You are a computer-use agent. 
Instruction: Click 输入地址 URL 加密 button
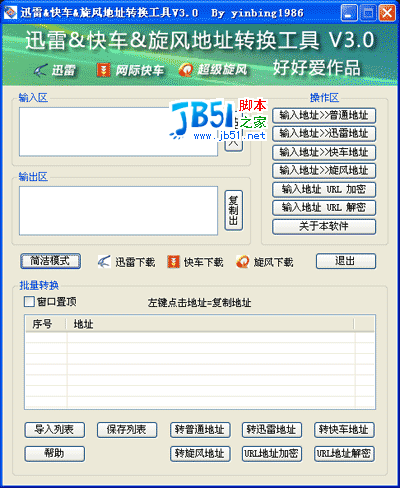coord(324,189)
